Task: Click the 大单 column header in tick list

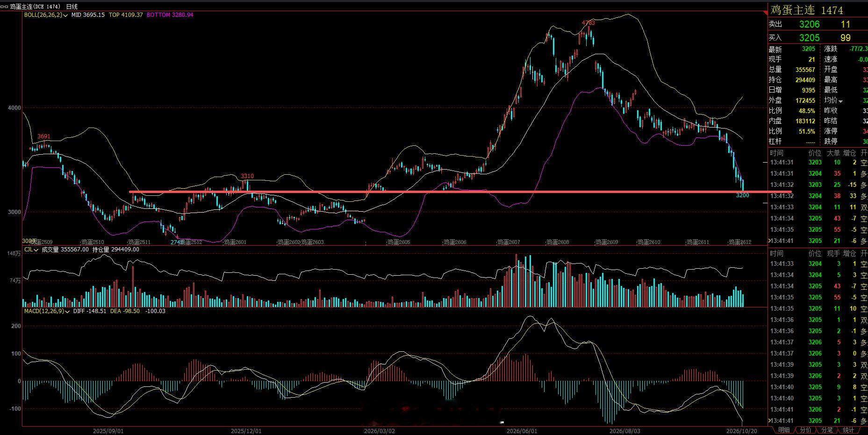Action: 833,153
